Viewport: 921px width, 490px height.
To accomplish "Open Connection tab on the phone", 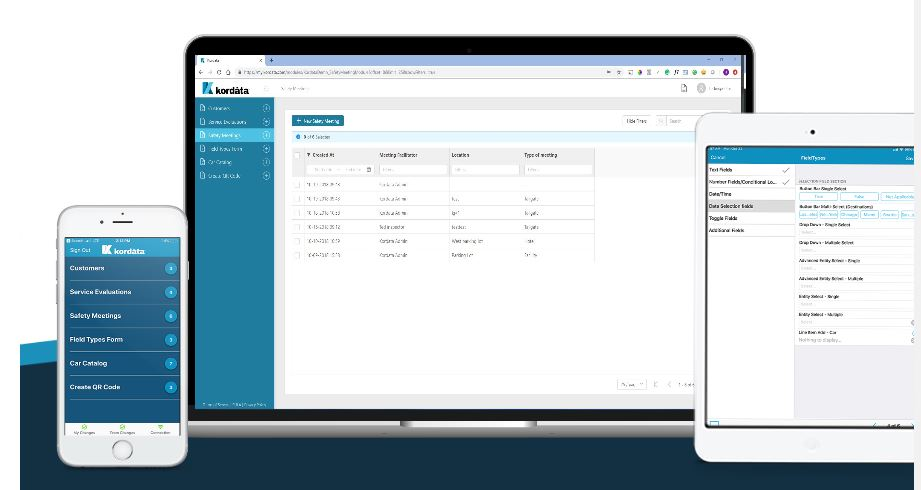I will click(160, 429).
